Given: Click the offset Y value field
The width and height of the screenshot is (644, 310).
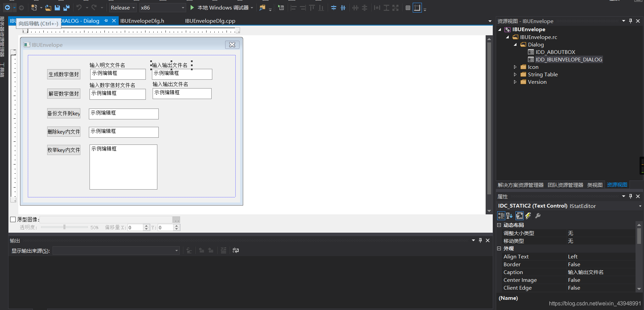Looking at the screenshot, I should click(165, 228).
